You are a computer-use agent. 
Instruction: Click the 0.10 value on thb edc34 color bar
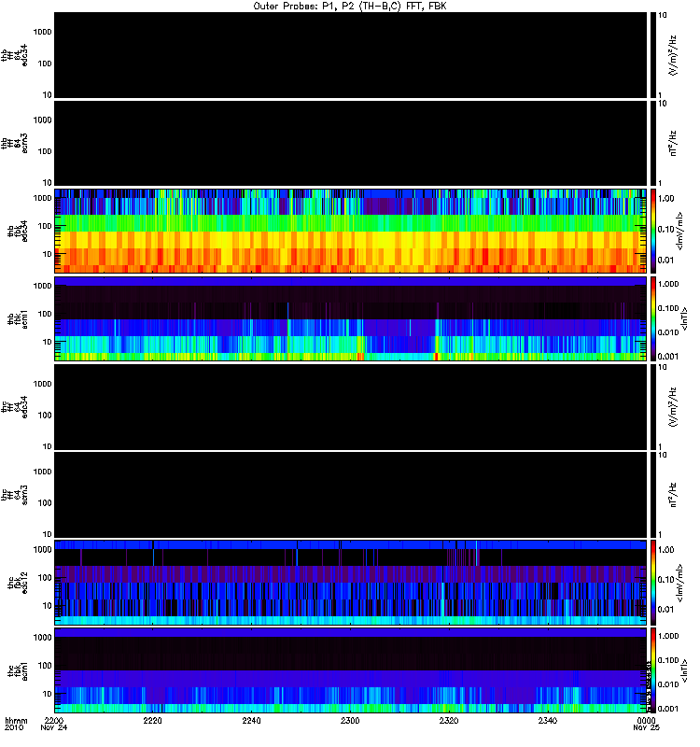[666, 229]
